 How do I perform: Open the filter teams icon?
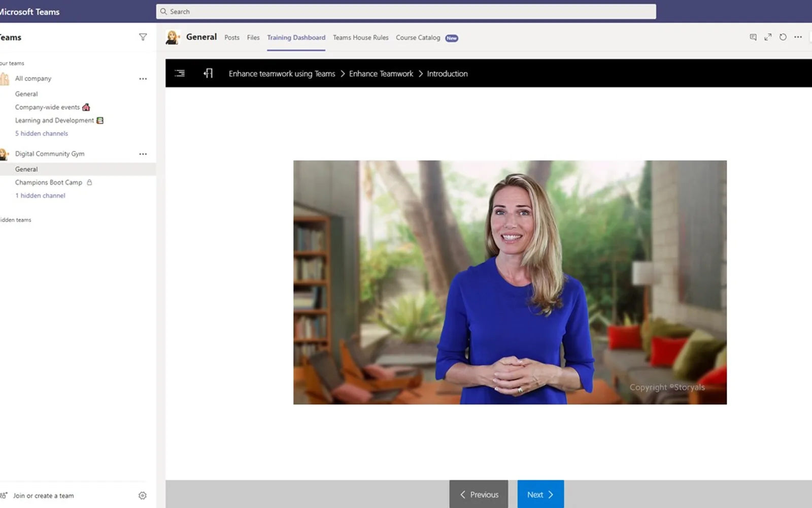pos(143,37)
